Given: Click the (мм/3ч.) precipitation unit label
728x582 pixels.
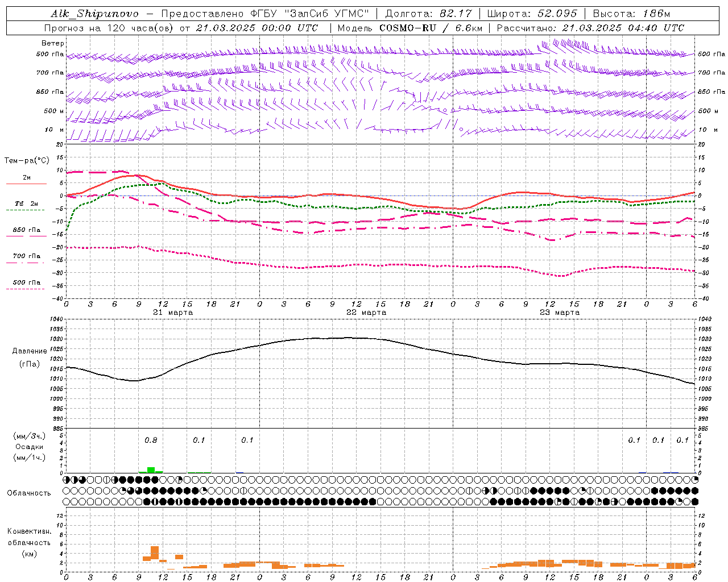Looking at the screenshot, I should [x=30, y=436].
